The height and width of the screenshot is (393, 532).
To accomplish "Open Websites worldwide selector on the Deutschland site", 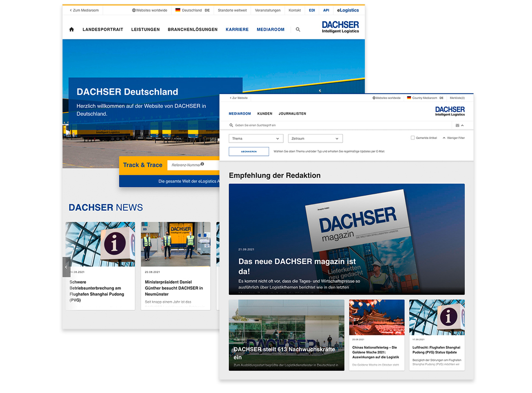I will 150,10.
